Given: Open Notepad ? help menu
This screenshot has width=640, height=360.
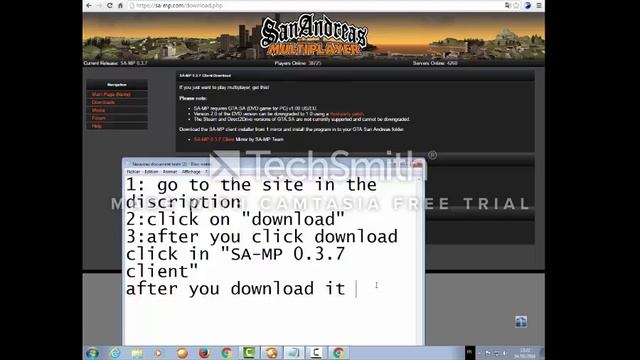Looking at the screenshot, I should [x=207, y=172].
